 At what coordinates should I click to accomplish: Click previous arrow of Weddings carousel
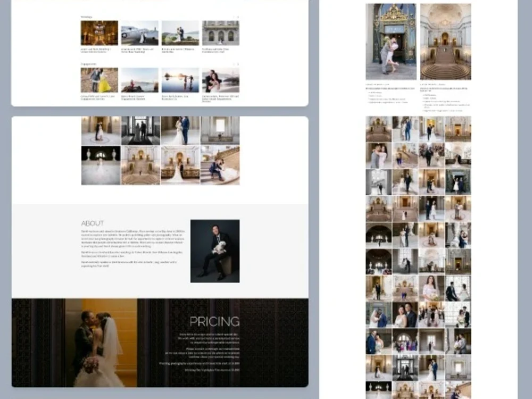[x=234, y=17]
